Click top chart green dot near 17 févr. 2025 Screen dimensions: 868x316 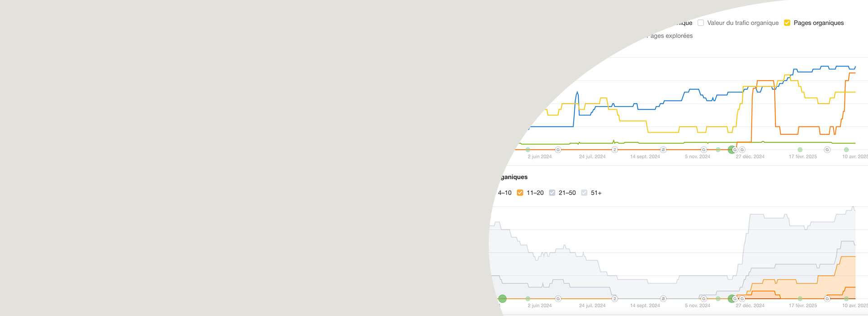click(x=800, y=149)
